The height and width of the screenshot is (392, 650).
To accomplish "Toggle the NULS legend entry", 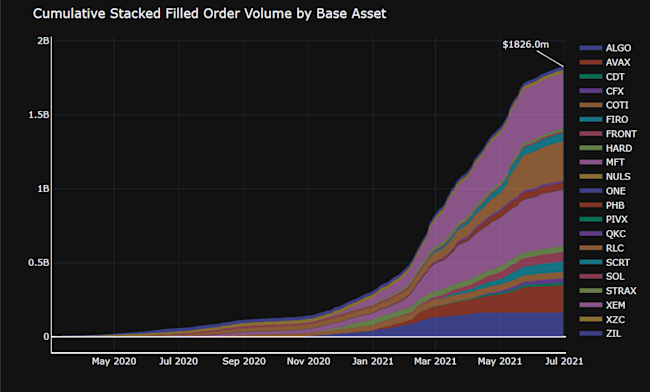I will coord(605,177).
